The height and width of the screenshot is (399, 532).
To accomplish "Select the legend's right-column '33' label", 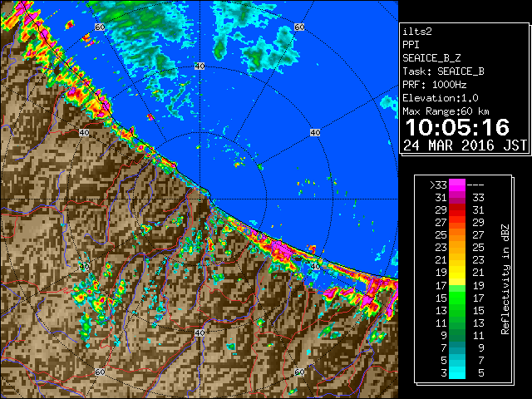I will coord(478,198).
